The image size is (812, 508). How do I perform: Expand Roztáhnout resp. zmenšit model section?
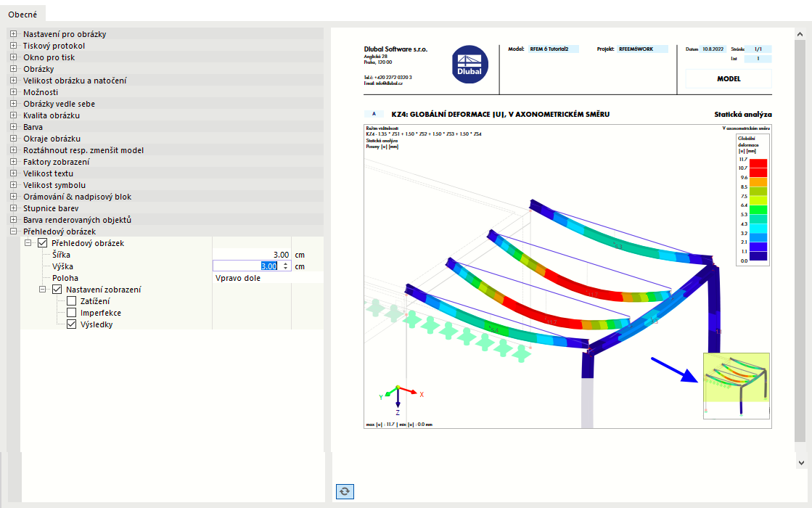click(14, 150)
